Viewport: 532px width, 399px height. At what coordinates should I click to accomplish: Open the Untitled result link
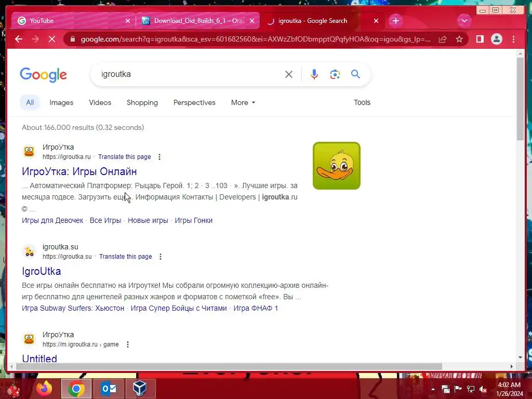(39, 358)
